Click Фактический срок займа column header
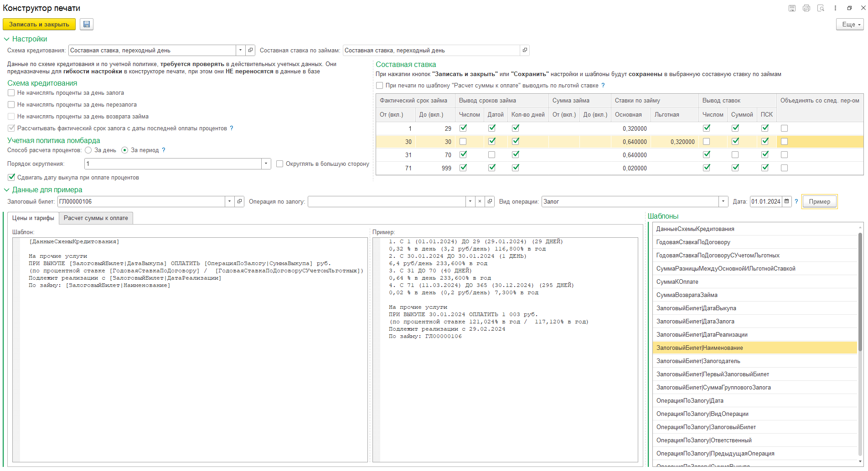 coord(415,101)
